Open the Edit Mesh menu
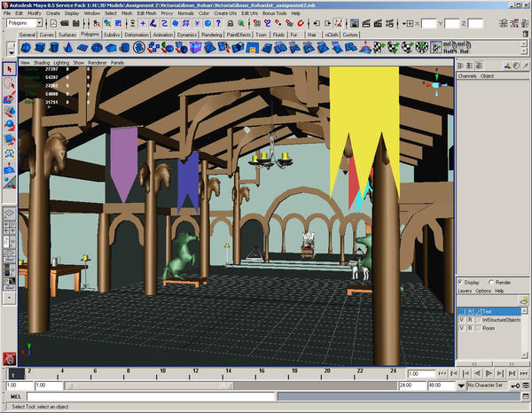This screenshot has height=413, width=532. coord(146,13)
